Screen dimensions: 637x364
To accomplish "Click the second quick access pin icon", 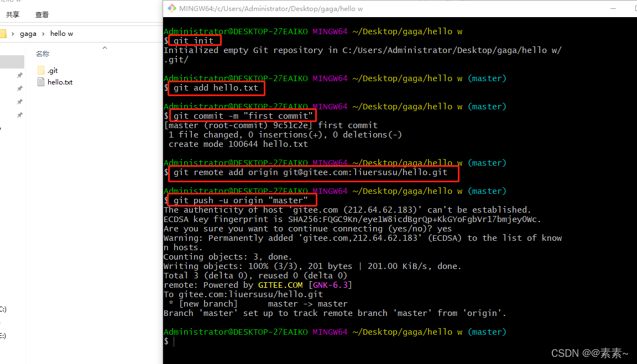I will (x=19, y=88).
